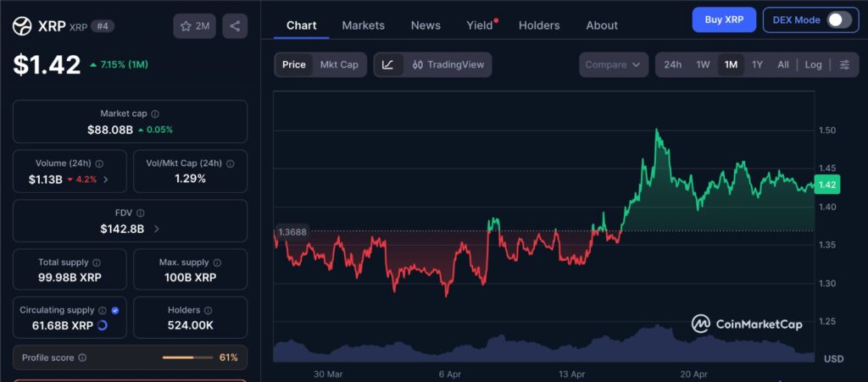Set chart range to 1M

click(731, 64)
